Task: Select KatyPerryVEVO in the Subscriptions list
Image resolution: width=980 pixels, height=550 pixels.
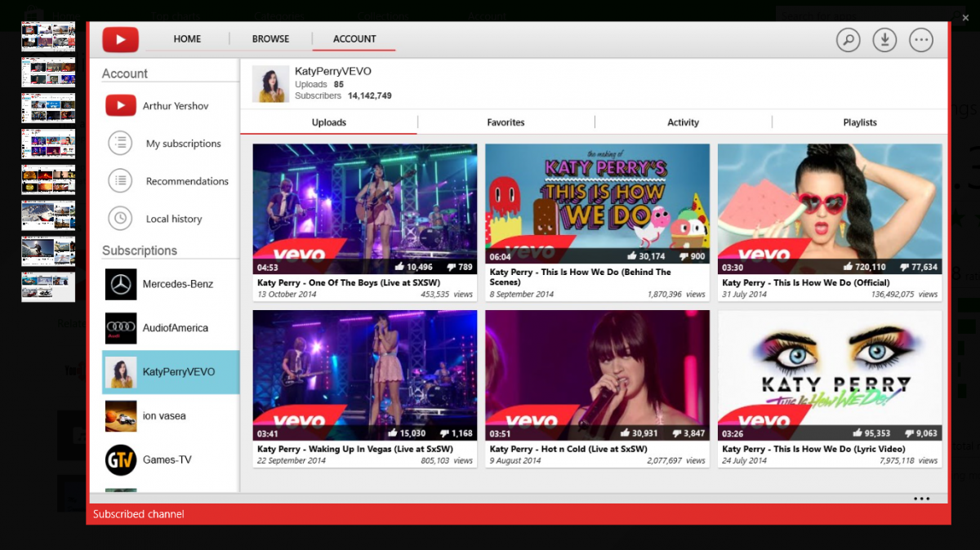Action: point(171,372)
